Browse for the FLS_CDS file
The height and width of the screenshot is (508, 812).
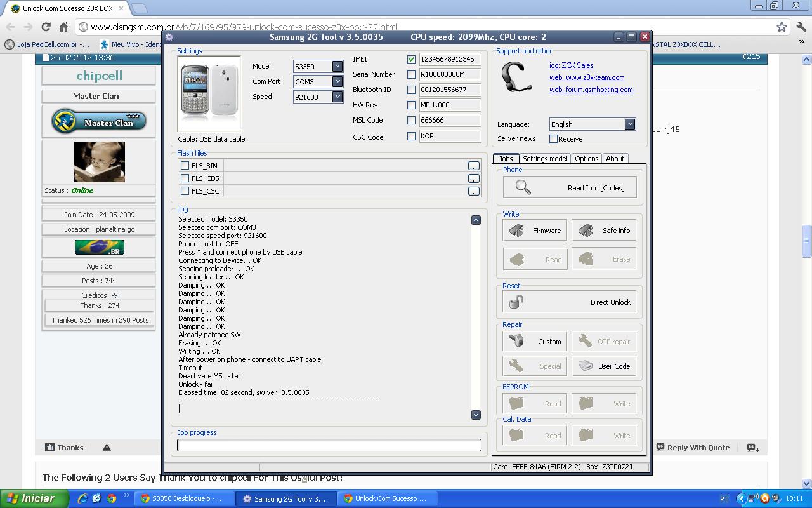473,178
